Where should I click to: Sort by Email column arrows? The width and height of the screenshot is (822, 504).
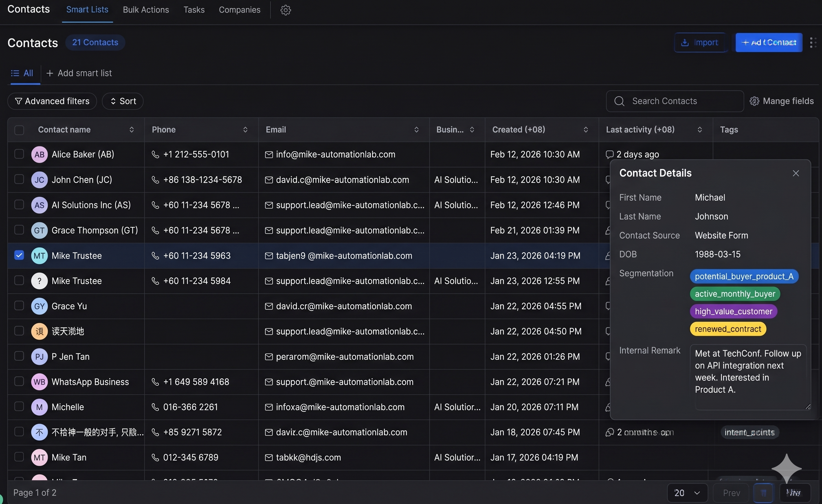pyautogui.click(x=416, y=130)
